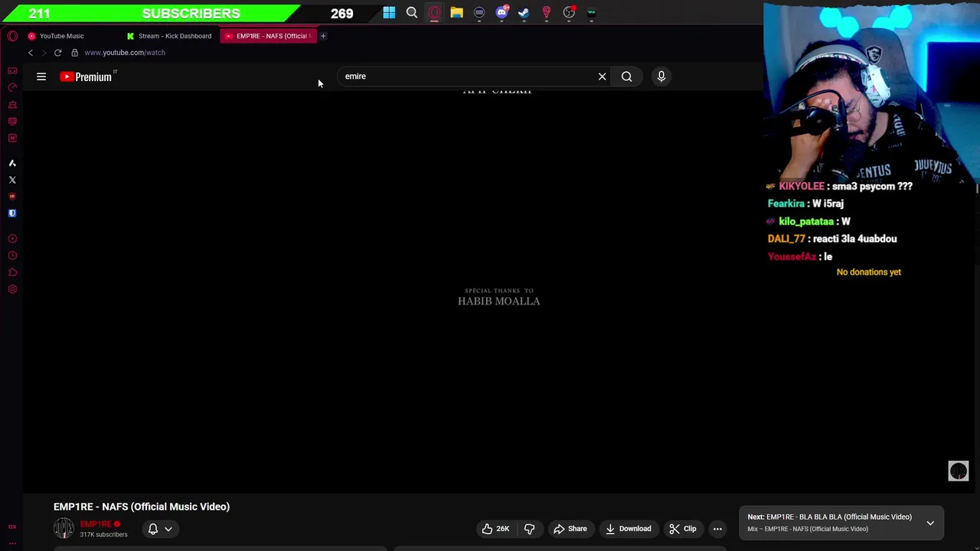Open GX Corner in sidebar
This screenshot has height=551, width=980.
click(12, 70)
